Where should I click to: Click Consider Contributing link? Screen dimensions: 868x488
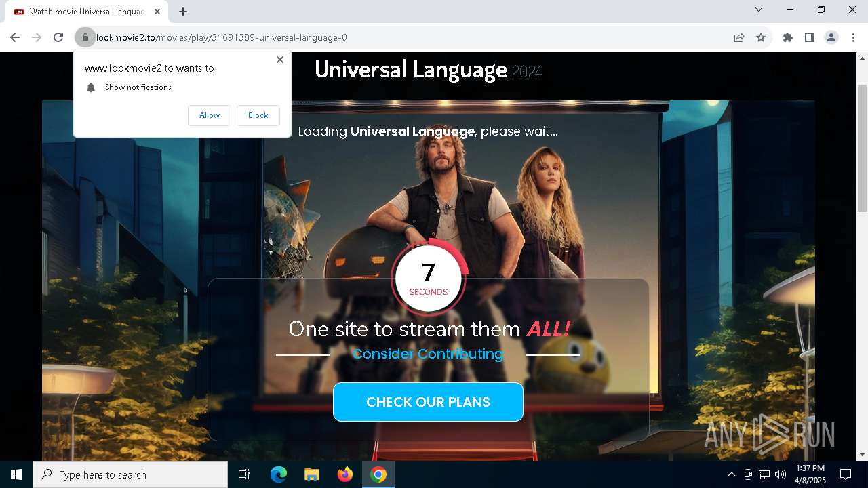click(428, 354)
